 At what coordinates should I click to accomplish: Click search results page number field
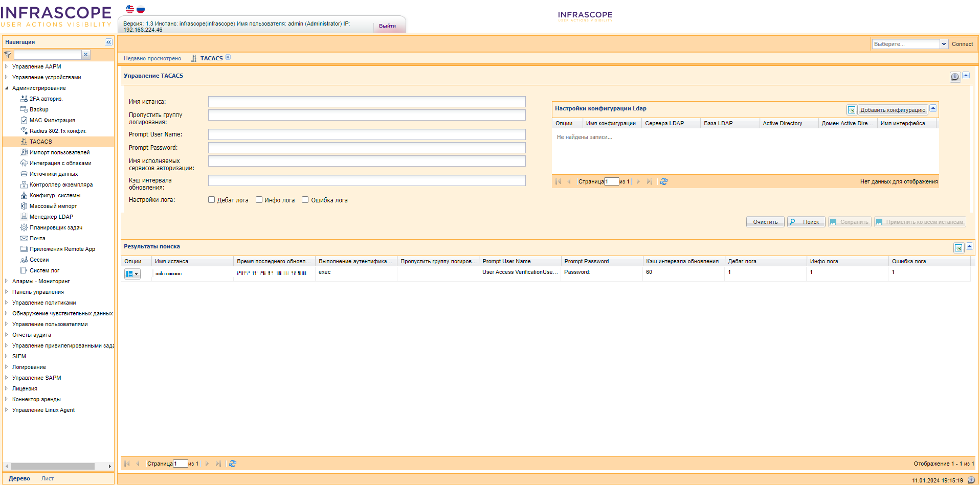181,464
